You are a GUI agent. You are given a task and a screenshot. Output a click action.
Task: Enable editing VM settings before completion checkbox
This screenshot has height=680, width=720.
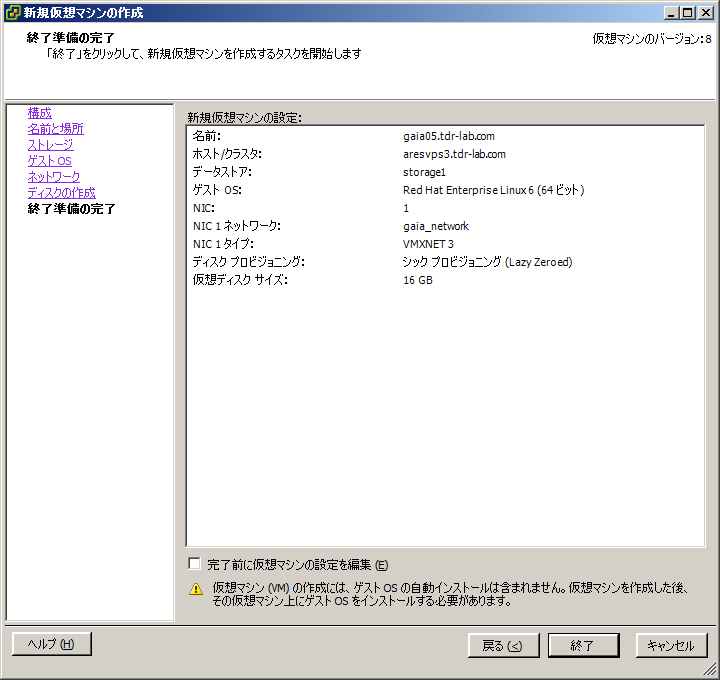[x=194, y=564]
